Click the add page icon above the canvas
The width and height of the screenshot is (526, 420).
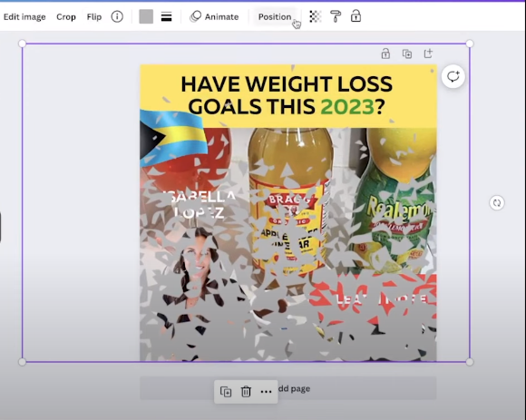(428, 54)
